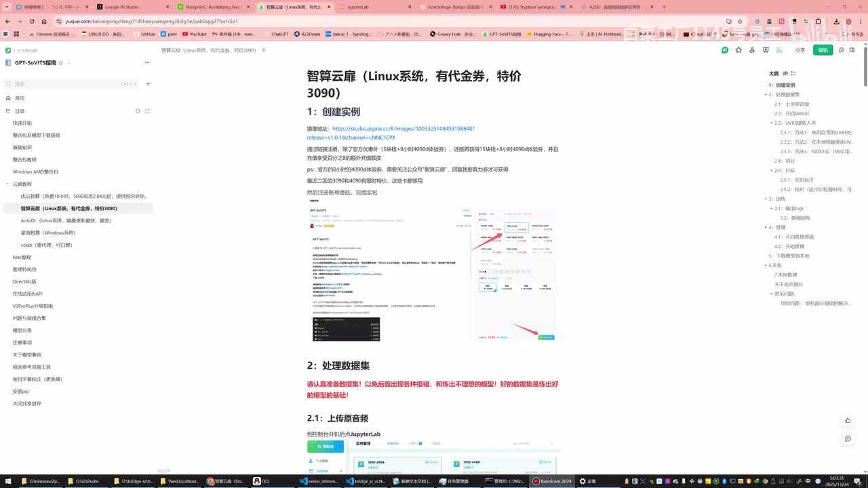Star this document with the favorite icon
Screen dimensions: 868x488
[738, 50]
